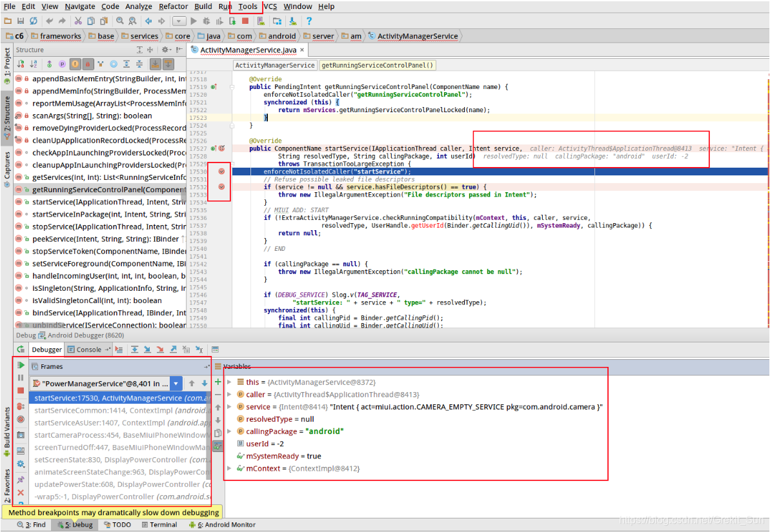Toggle Show non-public lock button in Structure
770x532 pixels.
88,64
